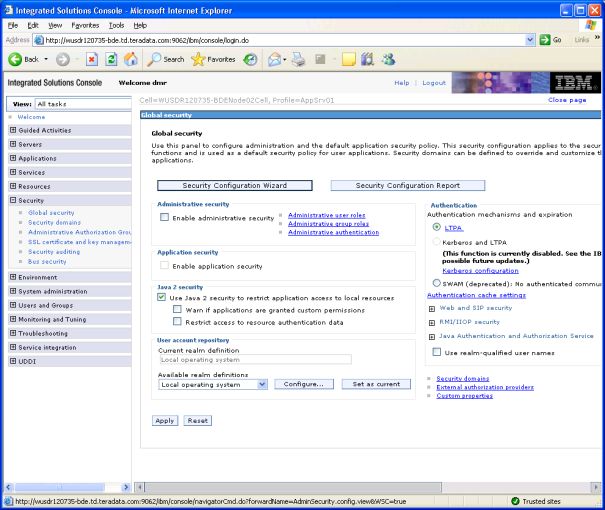Image resolution: width=605 pixels, height=510 pixels.
Task: Open Security Configuration Report
Action: click(x=408, y=186)
